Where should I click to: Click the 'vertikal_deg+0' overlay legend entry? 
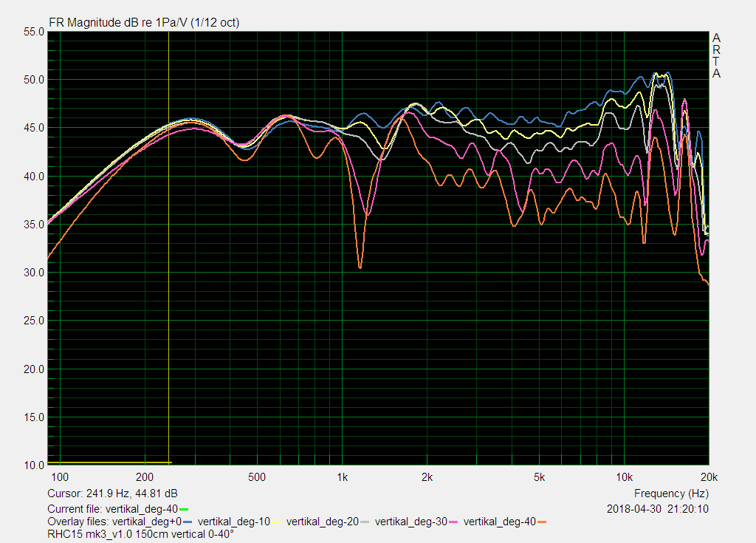(x=147, y=522)
